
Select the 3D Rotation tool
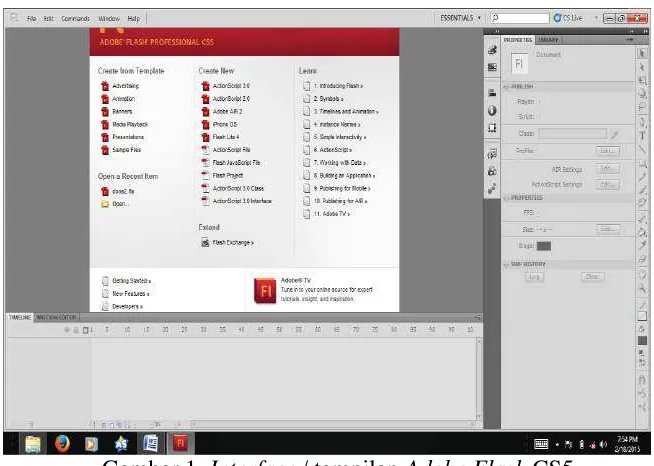(642, 93)
